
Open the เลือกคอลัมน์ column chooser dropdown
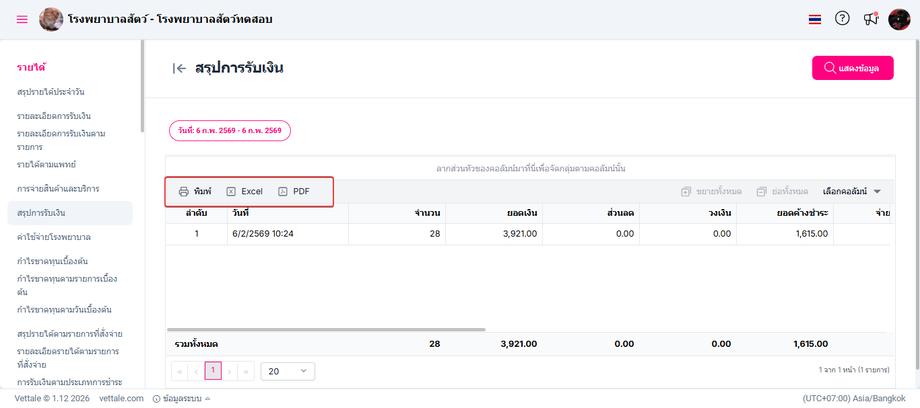[x=851, y=191]
